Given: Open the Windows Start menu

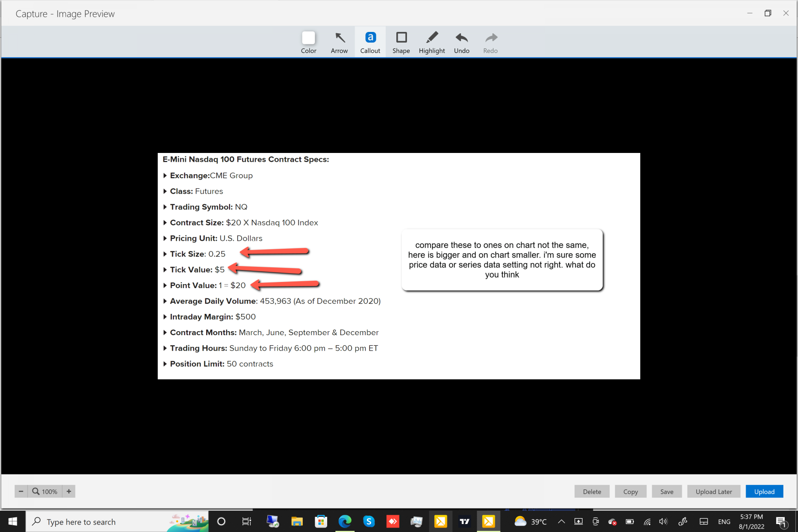Looking at the screenshot, I should (x=12, y=521).
